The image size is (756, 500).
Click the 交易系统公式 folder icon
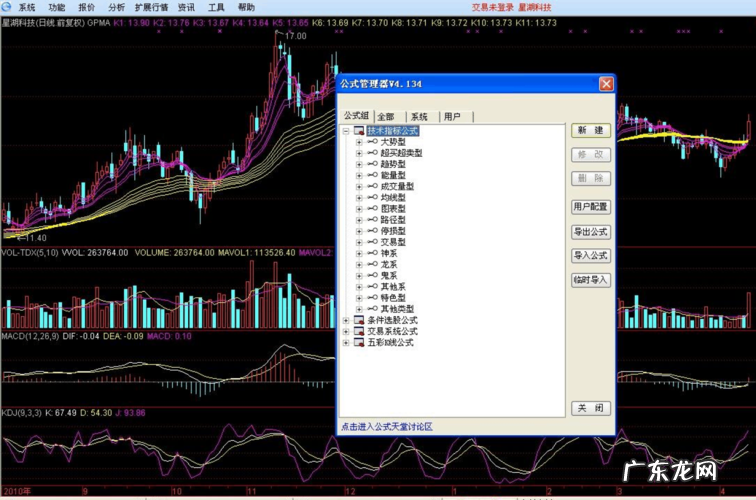pos(359,331)
